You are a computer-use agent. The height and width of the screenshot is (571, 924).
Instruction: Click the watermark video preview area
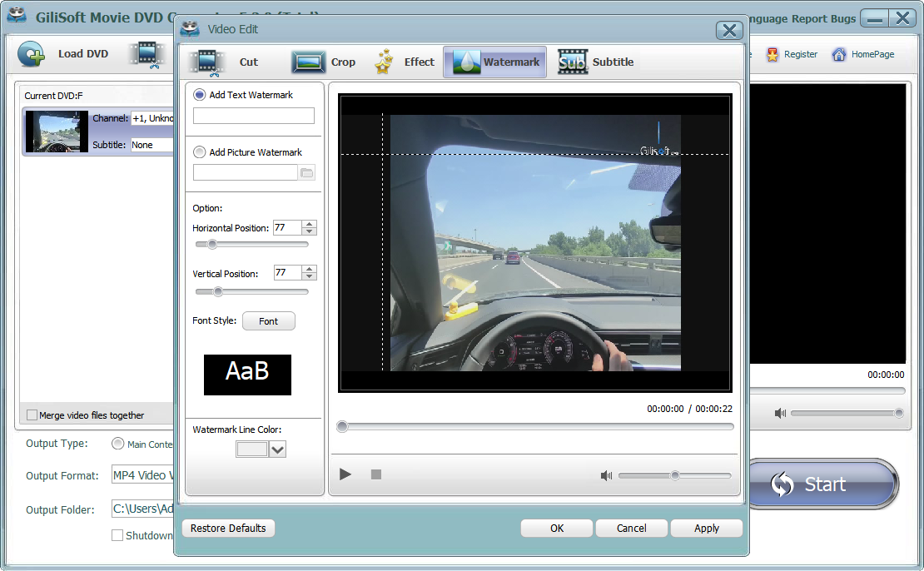pyautogui.click(x=535, y=243)
